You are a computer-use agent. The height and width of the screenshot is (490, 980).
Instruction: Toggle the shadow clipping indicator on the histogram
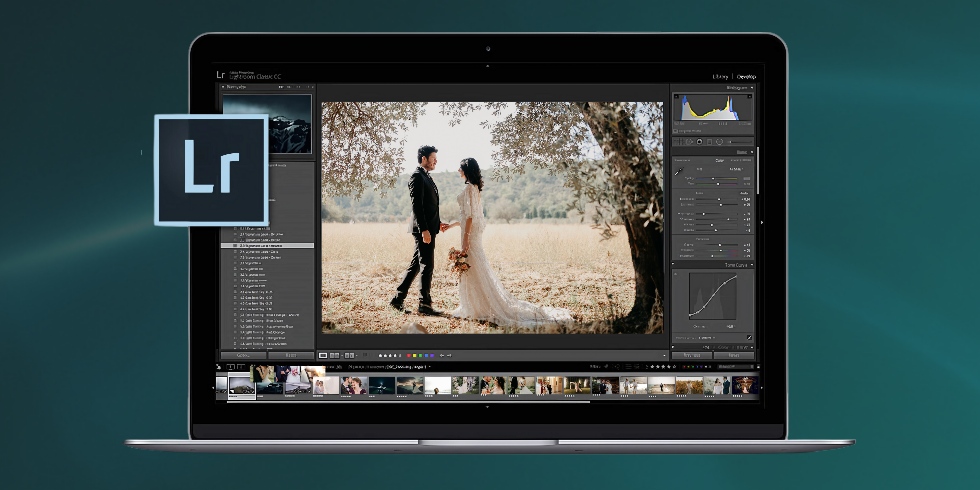pos(676,97)
